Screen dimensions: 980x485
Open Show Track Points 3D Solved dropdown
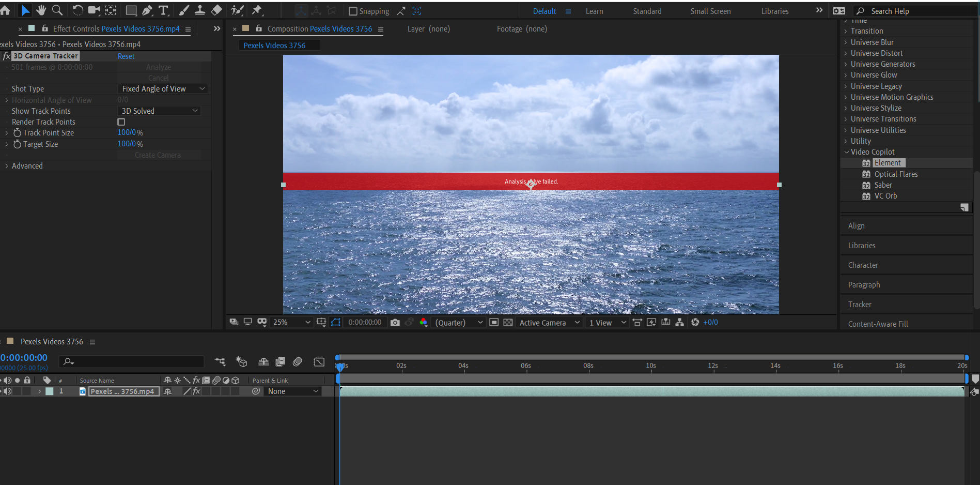point(159,111)
